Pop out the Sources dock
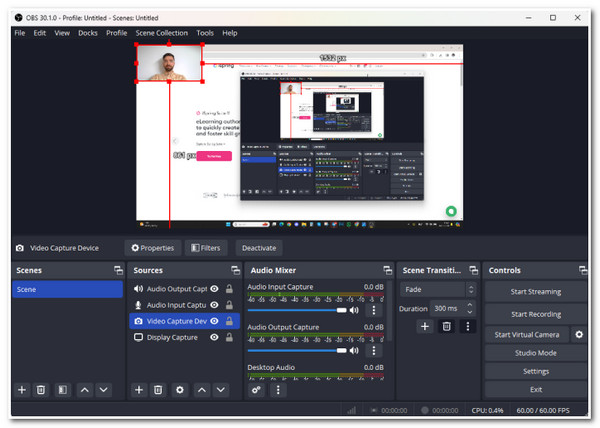This screenshot has height=428, width=600. [235, 270]
